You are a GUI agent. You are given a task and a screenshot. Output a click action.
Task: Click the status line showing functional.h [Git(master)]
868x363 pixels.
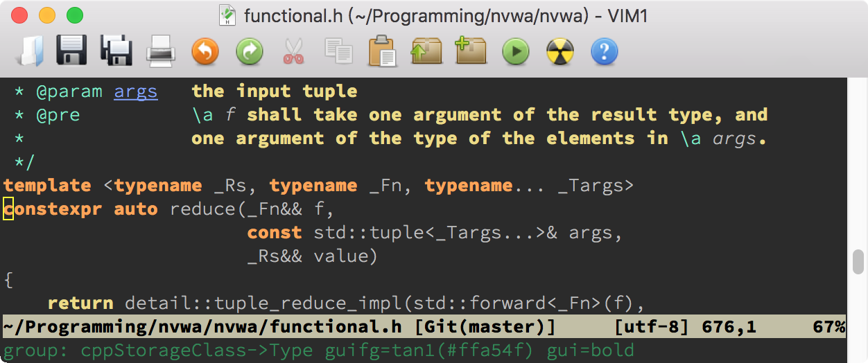pyautogui.click(x=279, y=327)
